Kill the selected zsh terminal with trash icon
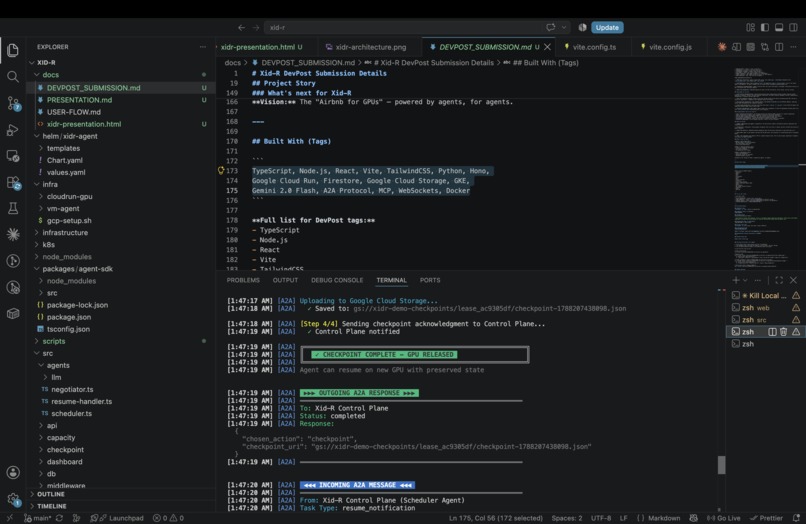Image resolution: width=806 pixels, height=524 pixels. [783, 332]
